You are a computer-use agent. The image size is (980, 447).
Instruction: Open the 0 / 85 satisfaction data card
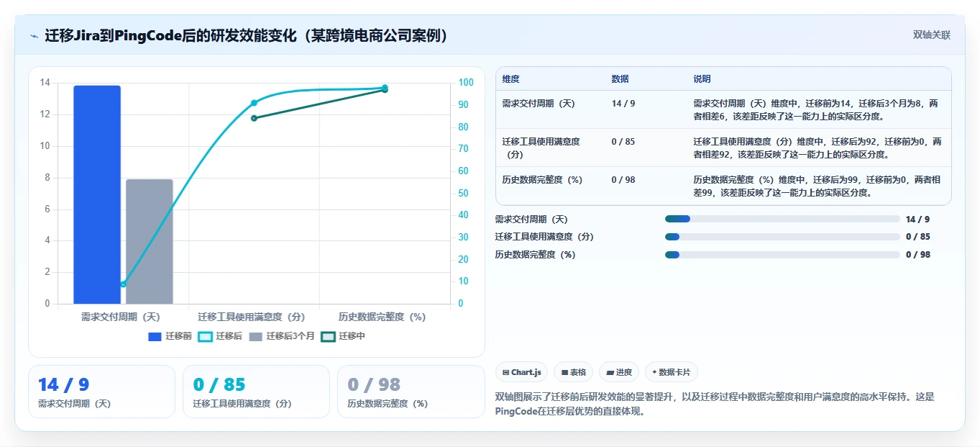coord(256,392)
